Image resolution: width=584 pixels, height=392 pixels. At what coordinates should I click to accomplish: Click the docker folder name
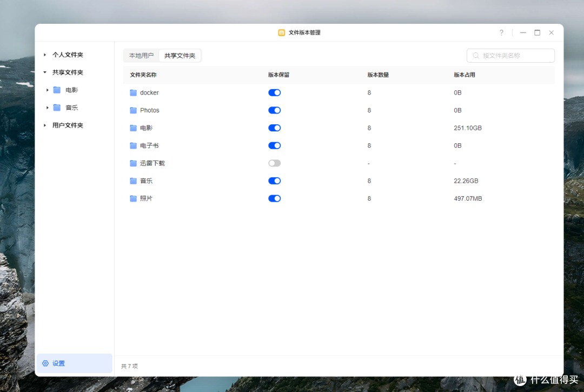point(149,92)
